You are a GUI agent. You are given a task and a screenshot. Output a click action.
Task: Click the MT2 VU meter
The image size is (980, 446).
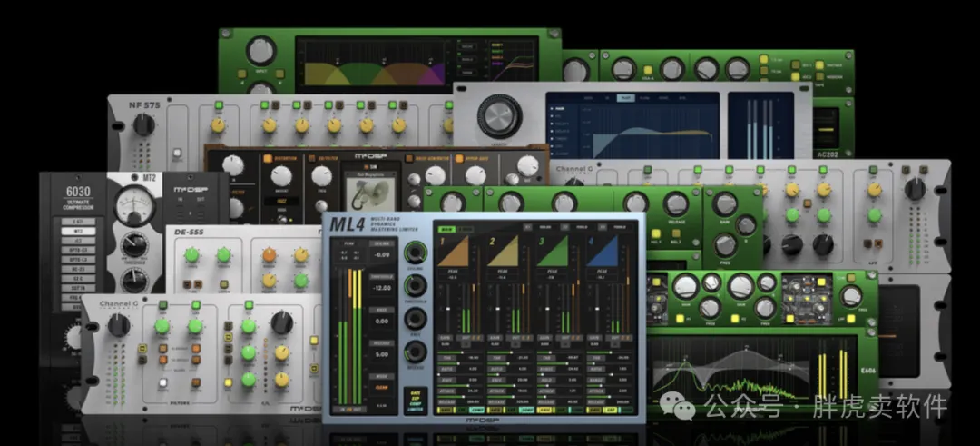pos(135,206)
